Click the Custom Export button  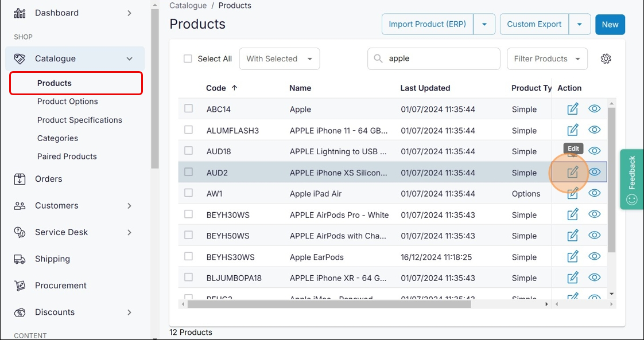point(534,24)
